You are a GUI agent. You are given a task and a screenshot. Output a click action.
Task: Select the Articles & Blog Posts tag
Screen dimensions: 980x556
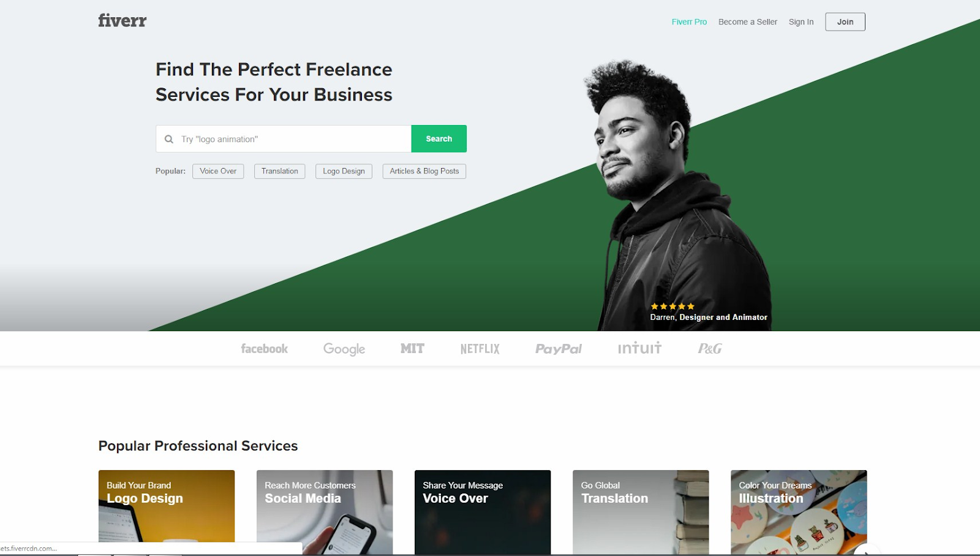[424, 171]
